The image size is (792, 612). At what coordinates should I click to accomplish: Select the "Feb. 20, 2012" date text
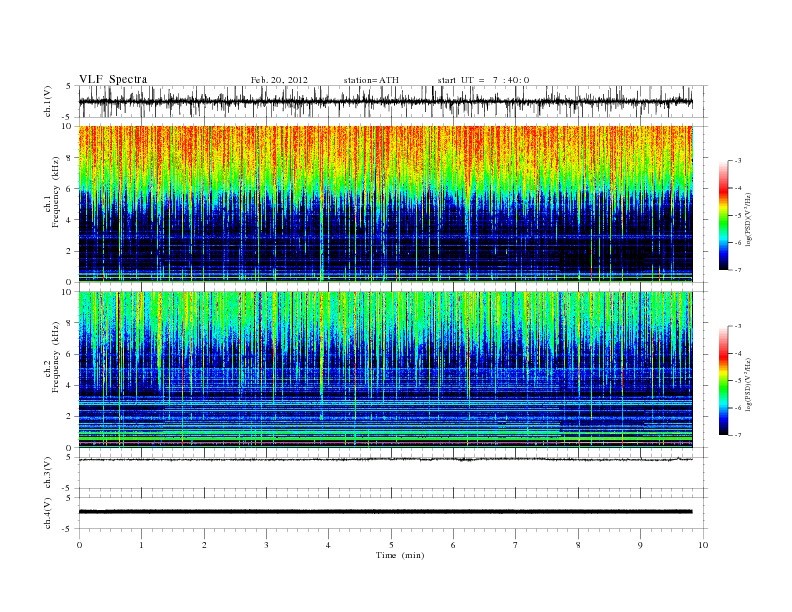pyautogui.click(x=279, y=80)
